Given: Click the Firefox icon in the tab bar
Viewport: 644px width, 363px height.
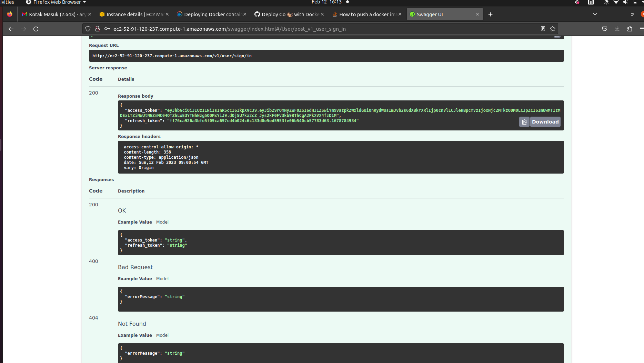Looking at the screenshot, I should click(10, 14).
